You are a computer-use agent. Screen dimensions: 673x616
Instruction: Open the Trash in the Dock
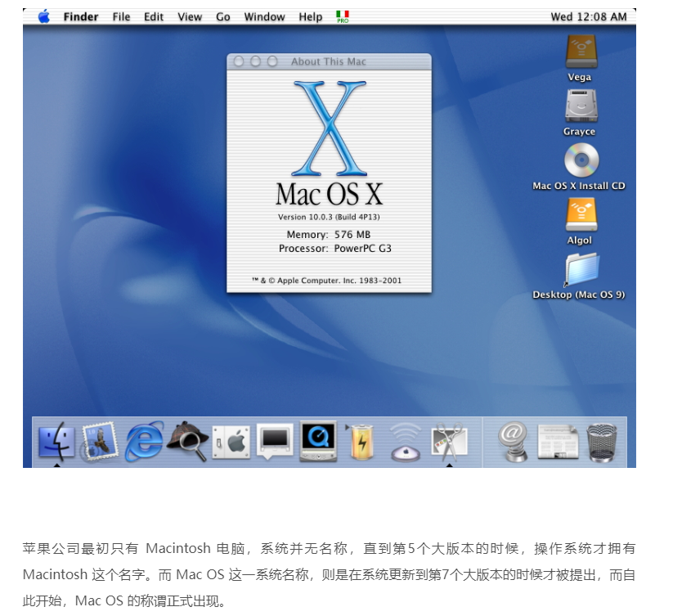click(x=602, y=442)
